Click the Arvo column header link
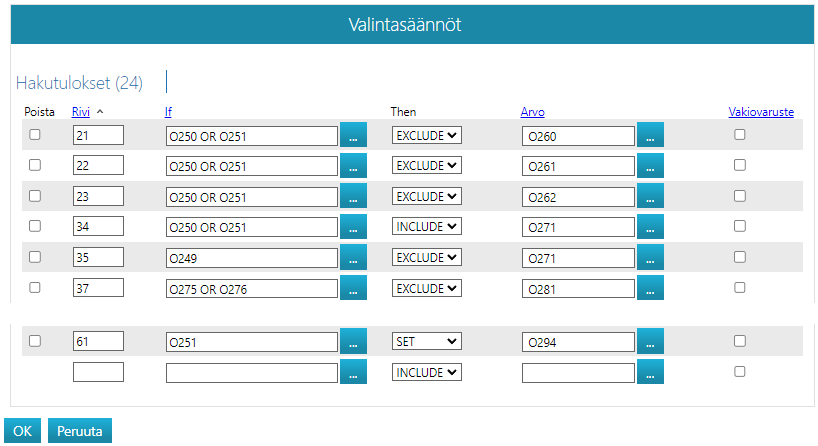 (x=532, y=112)
